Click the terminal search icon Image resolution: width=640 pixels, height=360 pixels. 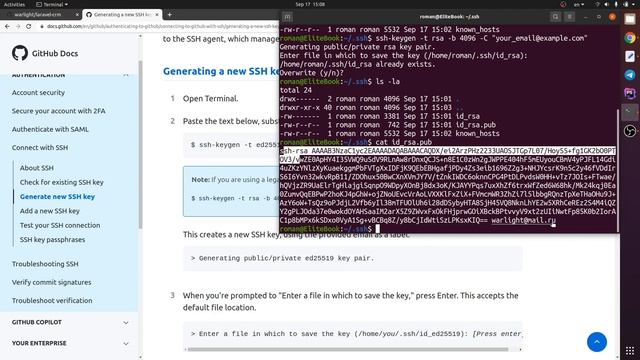point(555,17)
